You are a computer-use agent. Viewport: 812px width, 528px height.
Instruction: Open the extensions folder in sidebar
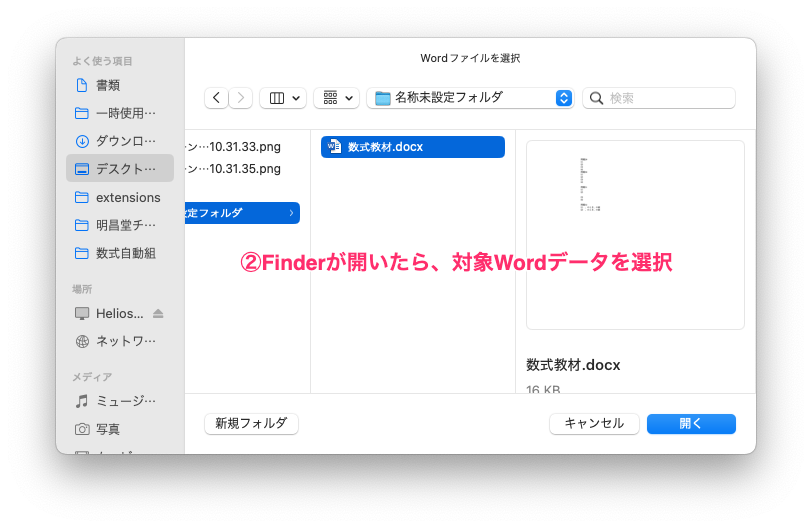coord(127,197)
